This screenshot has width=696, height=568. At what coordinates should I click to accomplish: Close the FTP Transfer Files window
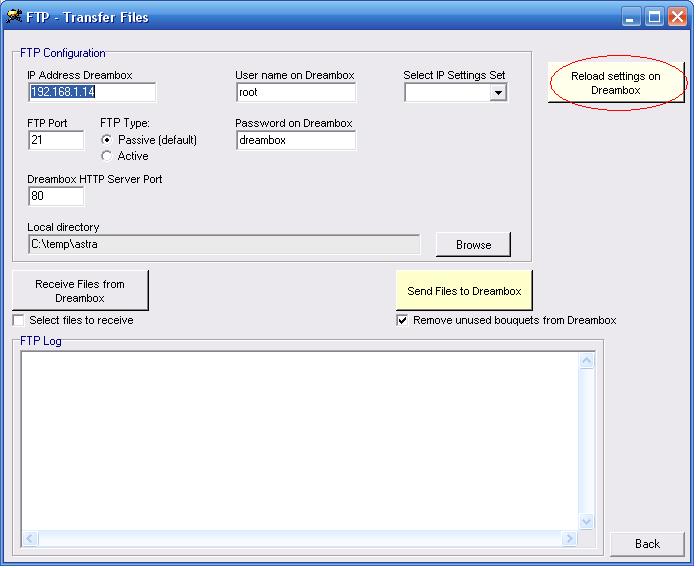click(x=678, y=17)
